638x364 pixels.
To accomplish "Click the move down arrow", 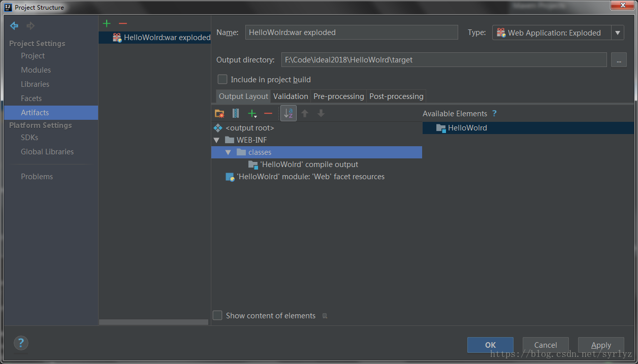I will pyautogui.click(x=321, y=113).
